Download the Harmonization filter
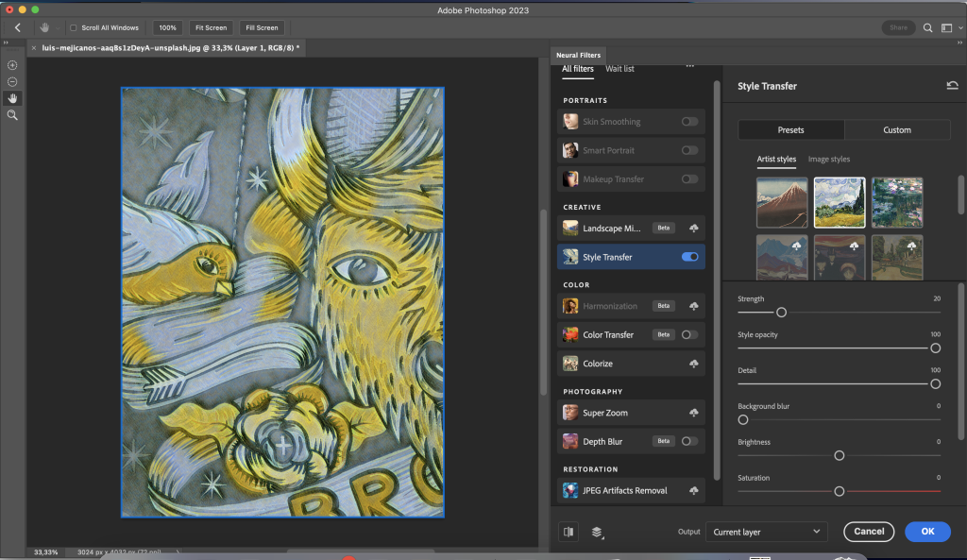 pyautogui.click(x=694, y=306)
